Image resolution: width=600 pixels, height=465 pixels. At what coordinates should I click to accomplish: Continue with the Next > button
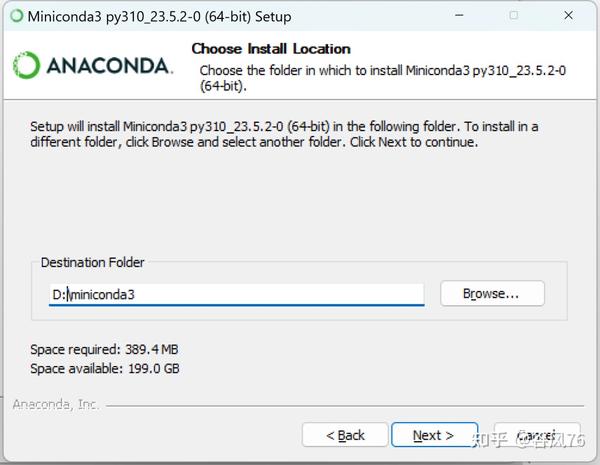click(x=435, y=435)
